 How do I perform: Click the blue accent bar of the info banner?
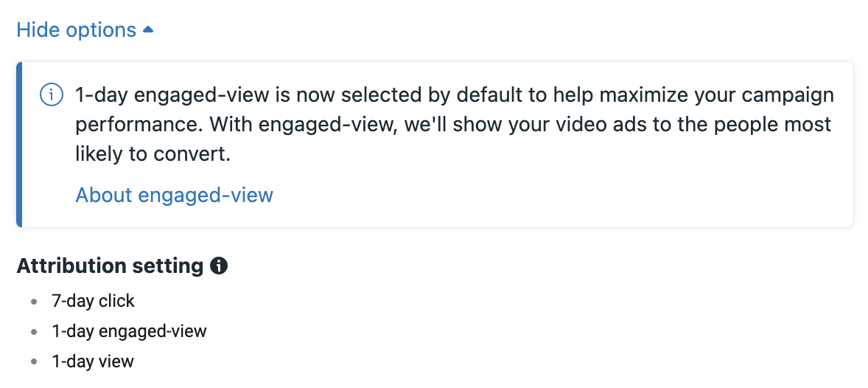pos(19,145)
